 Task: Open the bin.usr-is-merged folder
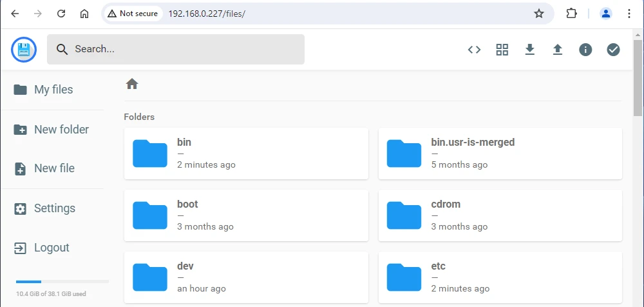(x=500, y=153)
